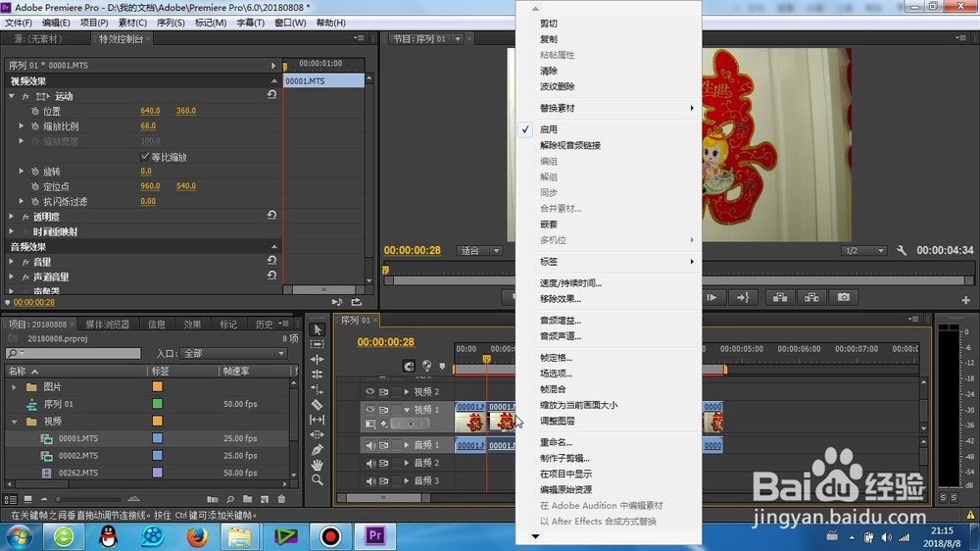Select the Slide tool

pyautogui.click(x=318, y=434)
